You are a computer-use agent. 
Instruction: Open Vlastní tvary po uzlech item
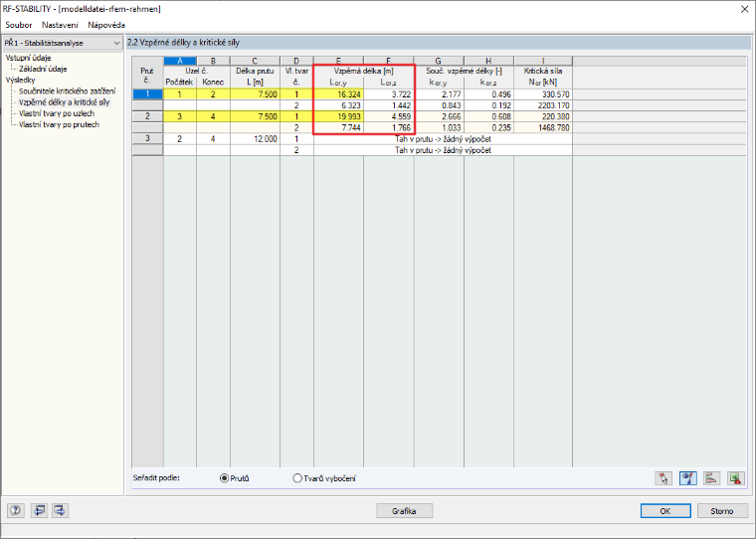[x=57, y=113]
